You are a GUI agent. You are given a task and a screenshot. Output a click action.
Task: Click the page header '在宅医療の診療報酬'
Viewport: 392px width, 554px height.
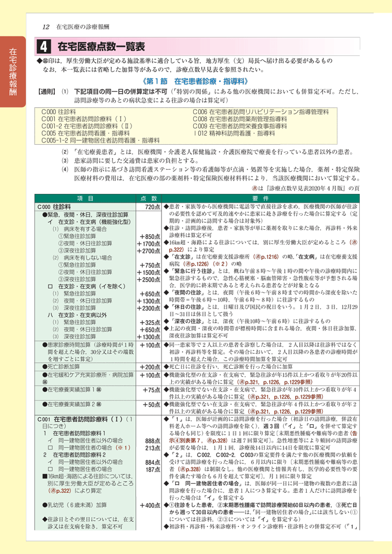83,27
